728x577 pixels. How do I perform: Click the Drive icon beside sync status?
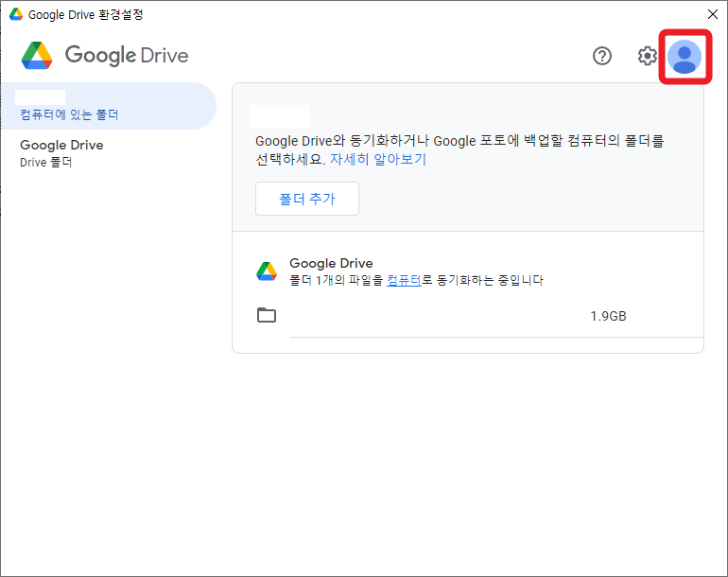267,271
